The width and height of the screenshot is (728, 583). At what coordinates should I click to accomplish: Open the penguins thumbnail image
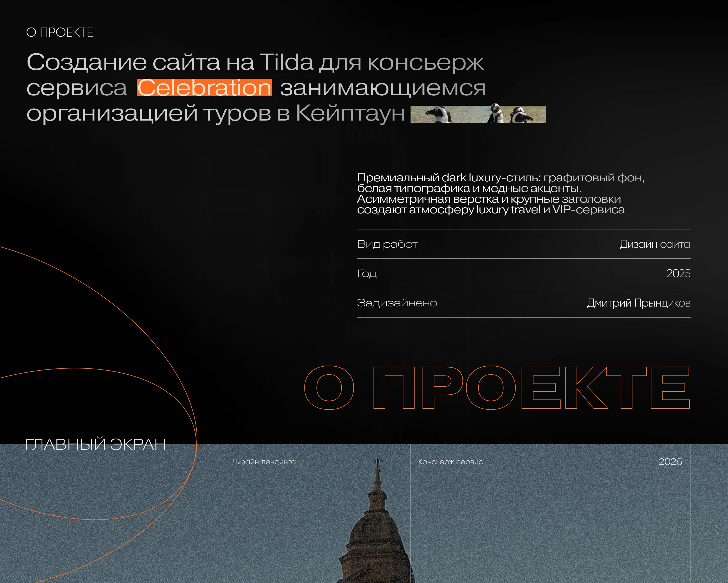point(478,113)
